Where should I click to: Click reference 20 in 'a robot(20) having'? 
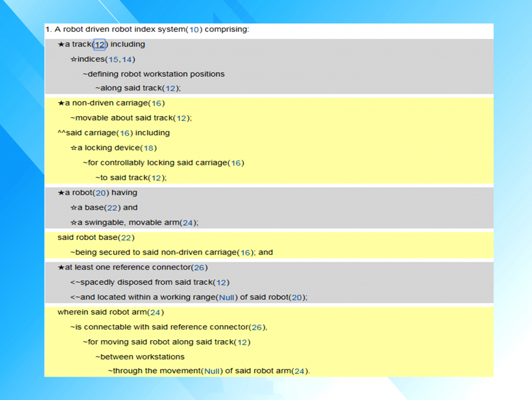point(101,193)
